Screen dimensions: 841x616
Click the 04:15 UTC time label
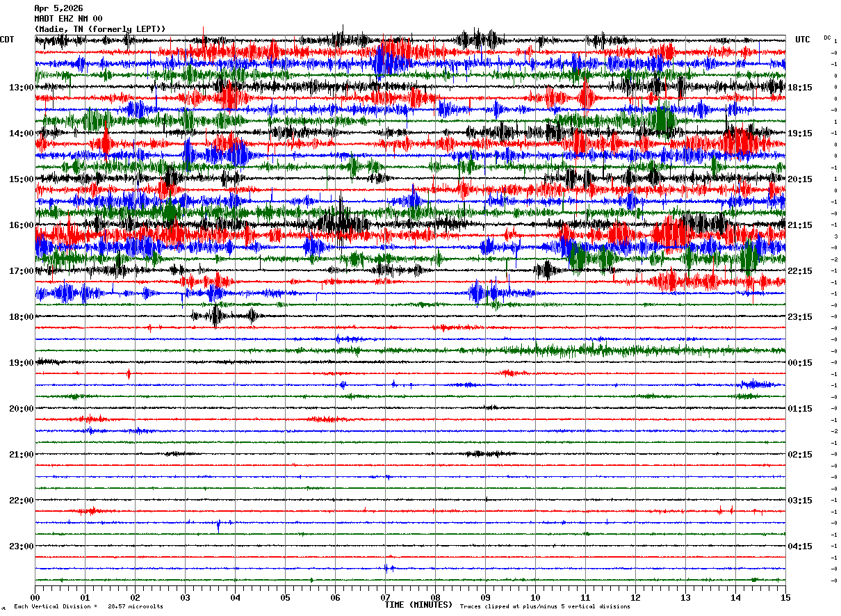[800, 546]
